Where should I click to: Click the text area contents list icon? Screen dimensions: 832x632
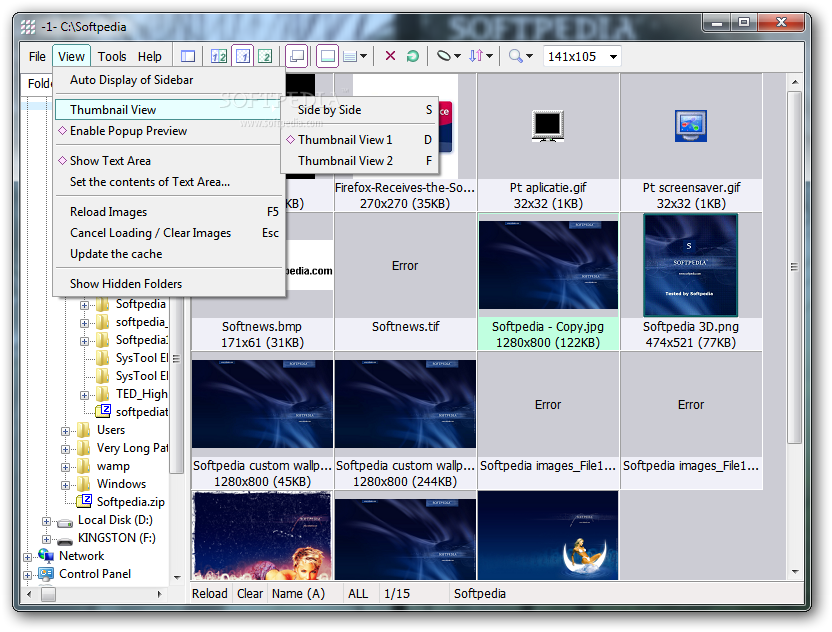click(x=350, y=56)
